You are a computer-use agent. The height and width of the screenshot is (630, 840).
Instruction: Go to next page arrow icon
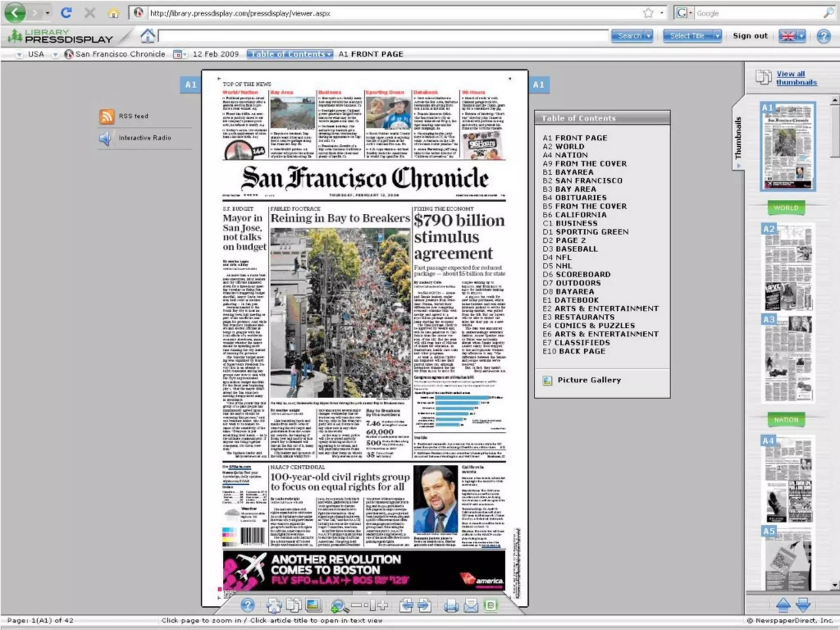pos(425,605)
